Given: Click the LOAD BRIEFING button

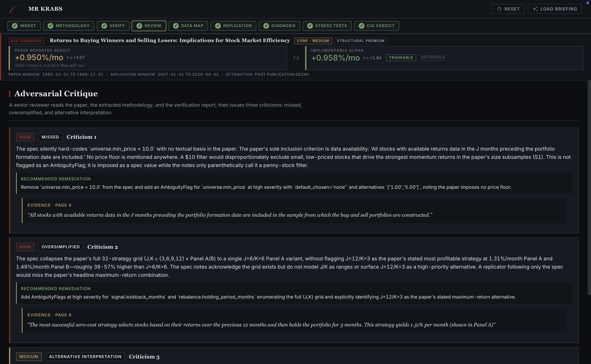Looking at the screenshot, I should click(x=555, y=9).
